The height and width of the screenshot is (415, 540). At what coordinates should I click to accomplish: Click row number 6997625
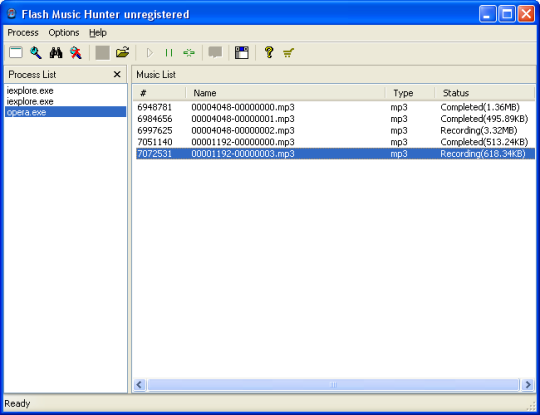[155, 131]
